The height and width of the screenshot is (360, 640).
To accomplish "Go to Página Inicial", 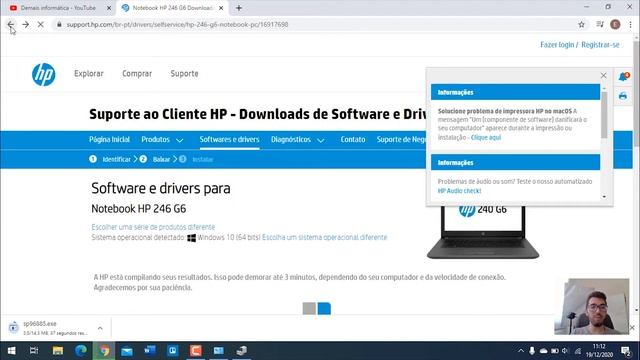I will point(109,140).
